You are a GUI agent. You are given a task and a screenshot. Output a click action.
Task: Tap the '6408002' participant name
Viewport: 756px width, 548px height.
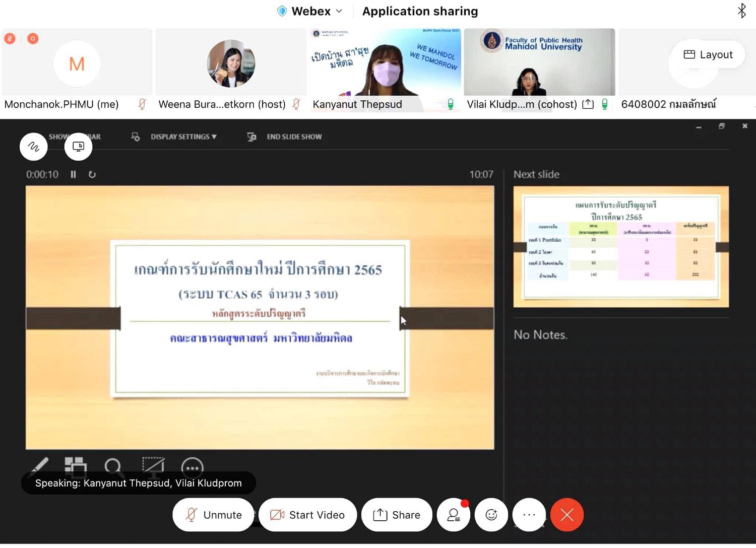(668, 104)
